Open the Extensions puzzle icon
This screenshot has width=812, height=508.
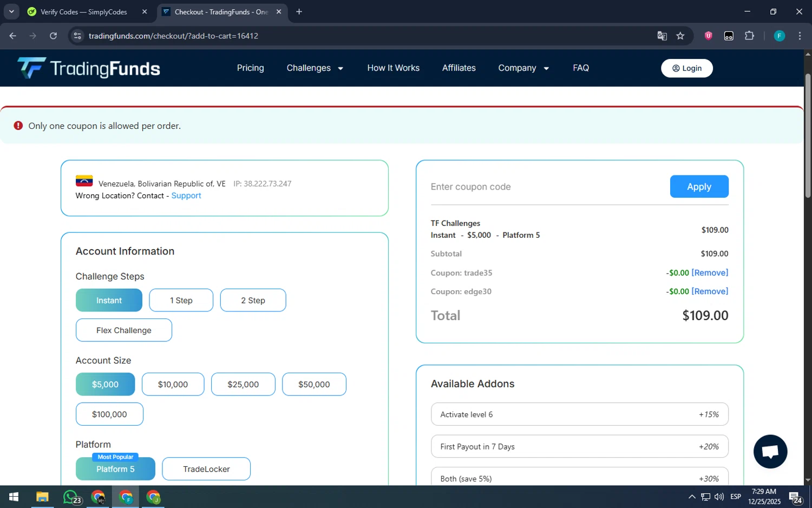tap(749, 36)
